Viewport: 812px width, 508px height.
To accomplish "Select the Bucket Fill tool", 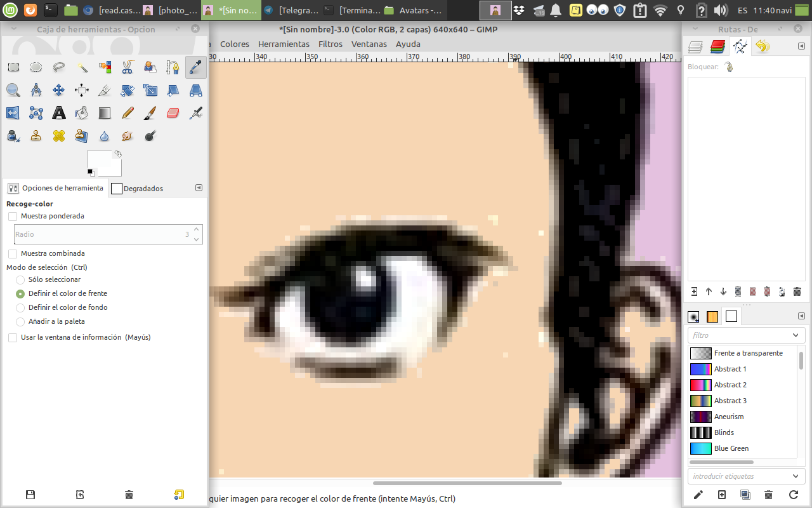I will (x=82, y=113).
